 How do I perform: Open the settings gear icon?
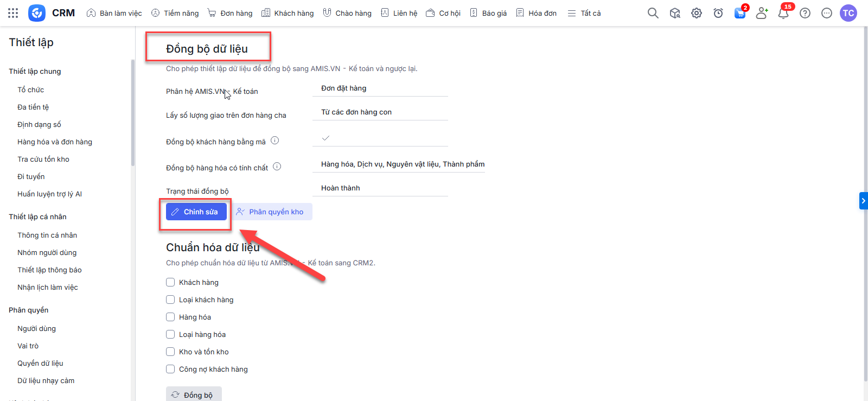click(697, 13)
